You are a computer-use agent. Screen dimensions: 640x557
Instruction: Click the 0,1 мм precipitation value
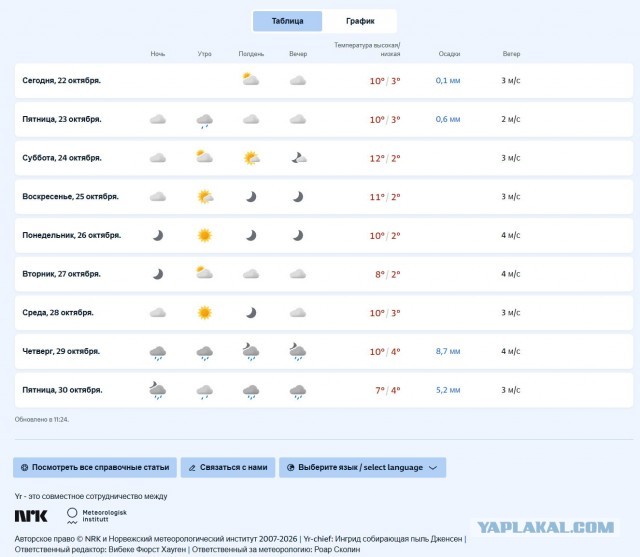[x=448, y=80]
